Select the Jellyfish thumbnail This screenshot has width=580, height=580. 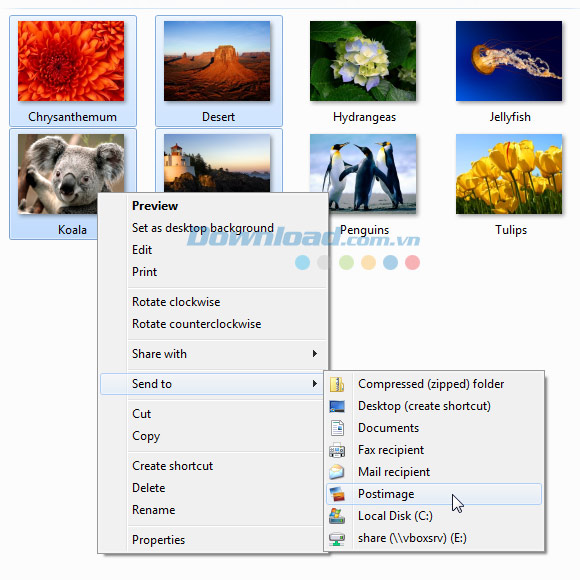click(x=509, y=61)
